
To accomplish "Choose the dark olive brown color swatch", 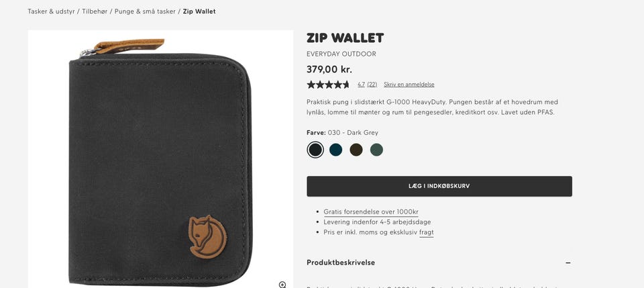I will (356, 150).
